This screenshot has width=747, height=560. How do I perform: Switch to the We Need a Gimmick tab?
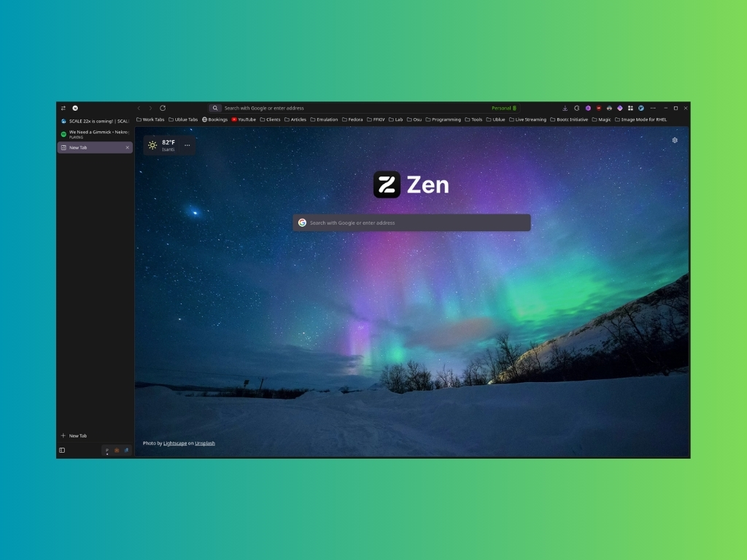(95, 134)
